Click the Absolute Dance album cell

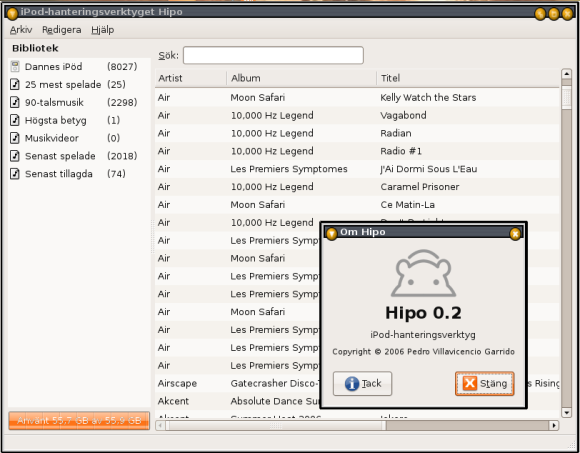274,401
